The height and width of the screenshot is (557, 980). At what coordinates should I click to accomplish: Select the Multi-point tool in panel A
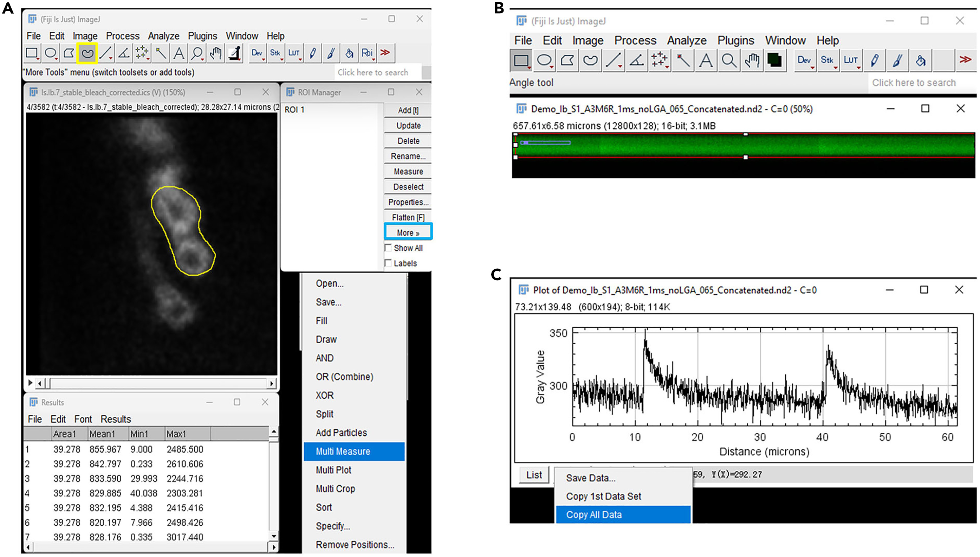(x=142, y=53)
